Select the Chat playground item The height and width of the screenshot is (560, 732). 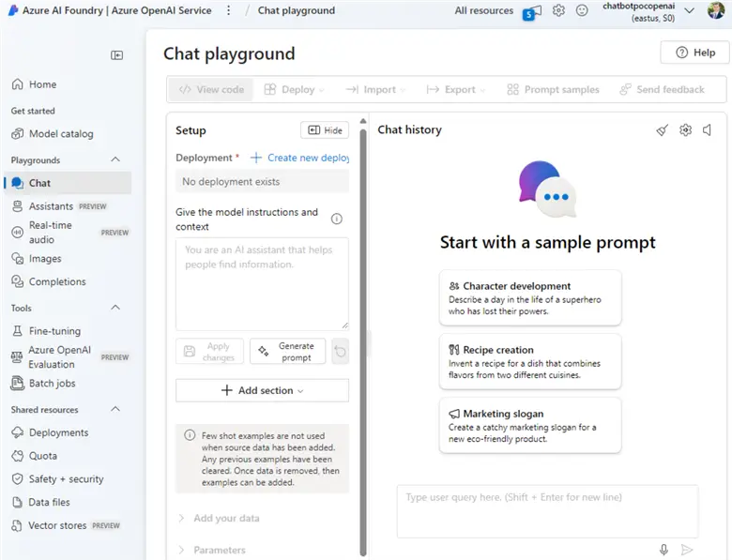pyautogui.click(x=69, y=183)
